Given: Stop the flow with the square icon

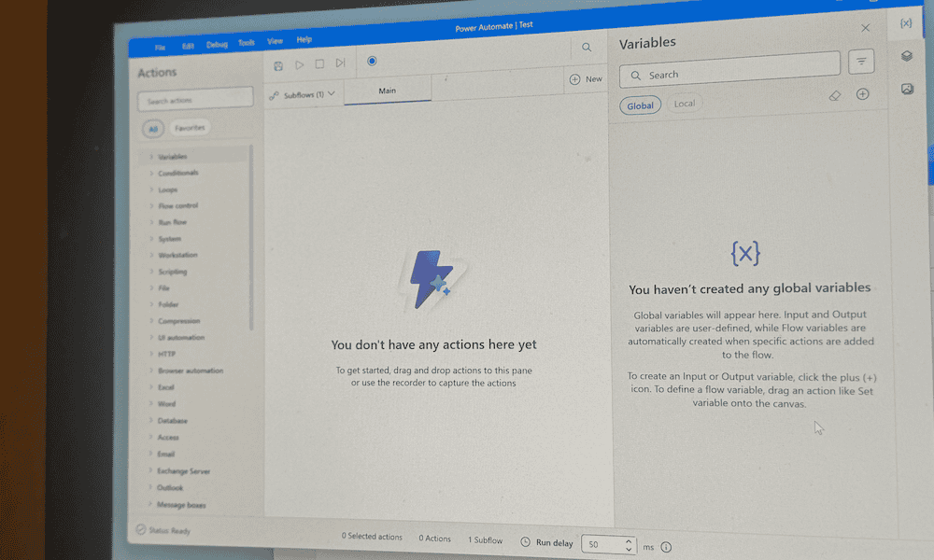Looking at the screenshot, I should tap(319, 63).
